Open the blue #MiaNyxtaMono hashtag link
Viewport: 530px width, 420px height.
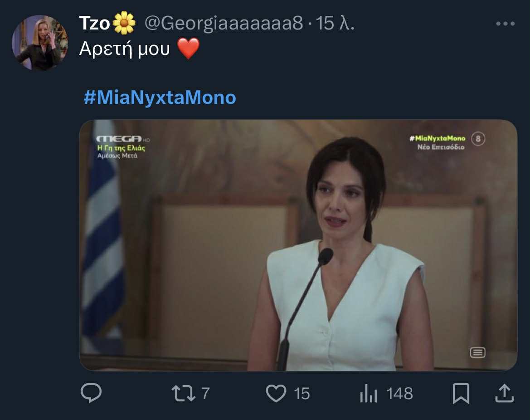(160, 98)
